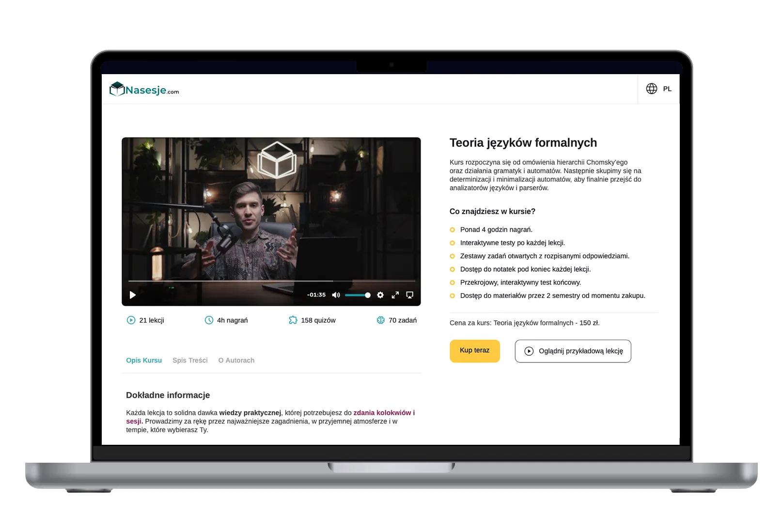783x532 pixels.
Task: Click the course title Teoria języków formalnych
Action: (523, 143)
